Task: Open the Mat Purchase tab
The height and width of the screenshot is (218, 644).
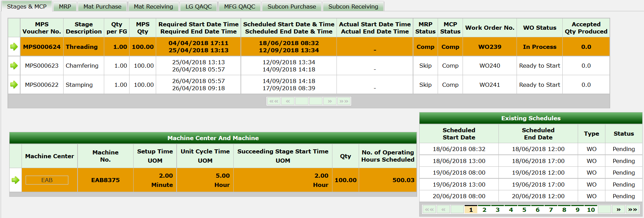Action: tap(102, 6)
